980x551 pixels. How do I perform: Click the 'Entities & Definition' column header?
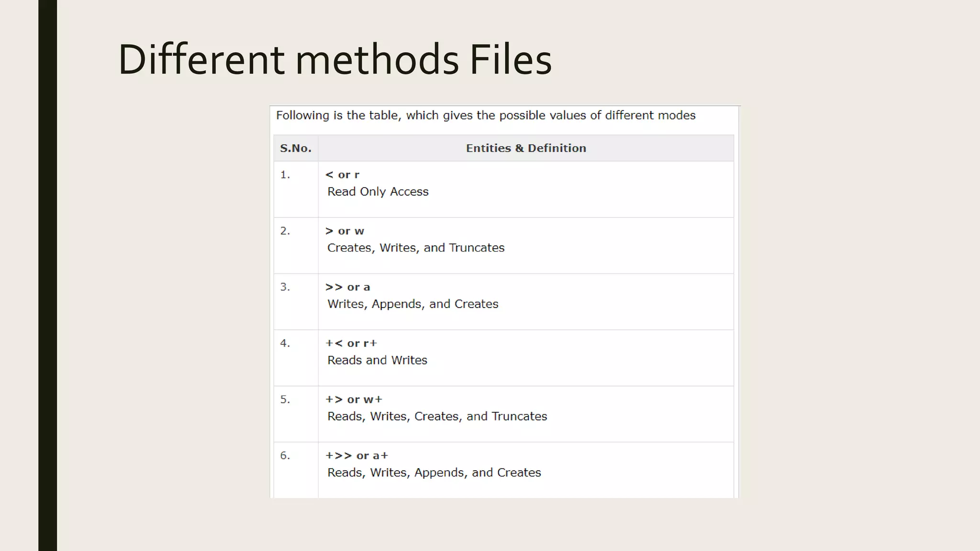click(x=526, y=148)
